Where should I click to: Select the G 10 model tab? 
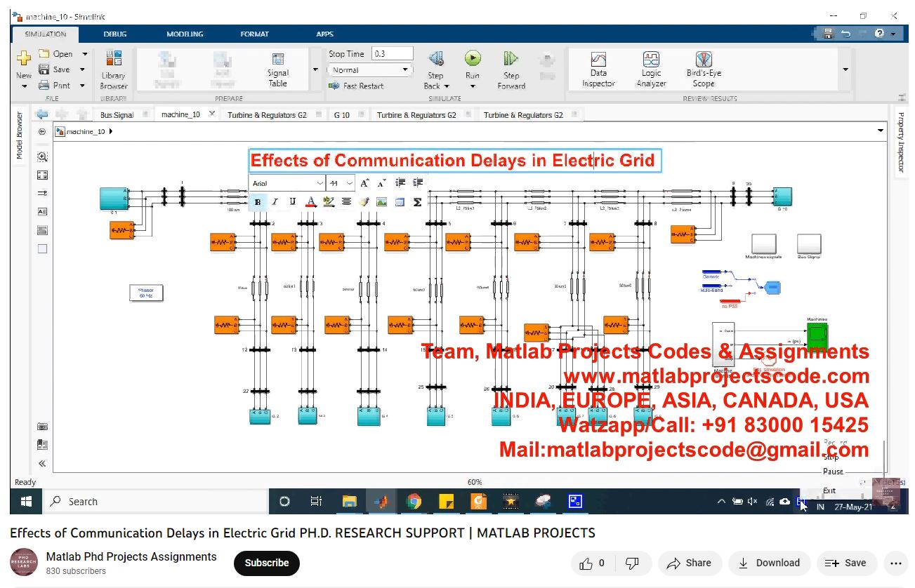pos(342,115)
